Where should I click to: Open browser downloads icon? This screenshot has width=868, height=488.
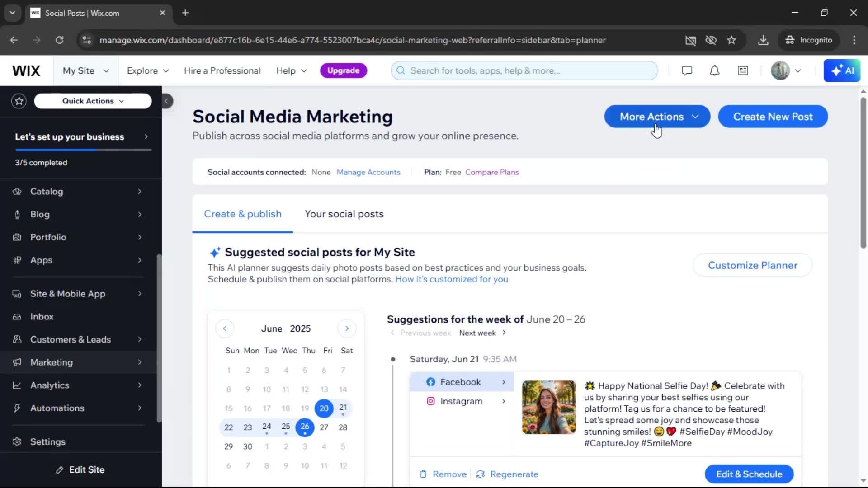(x=763, y=40)
